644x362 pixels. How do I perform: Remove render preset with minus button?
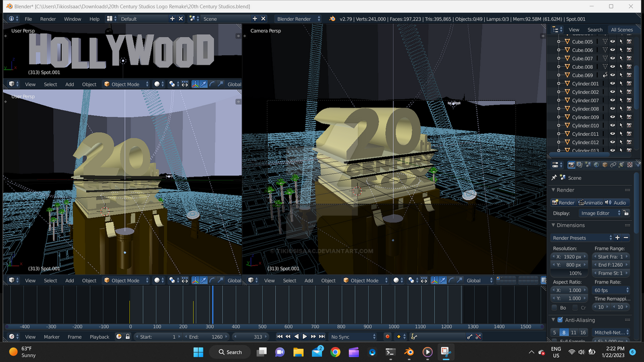626,238
